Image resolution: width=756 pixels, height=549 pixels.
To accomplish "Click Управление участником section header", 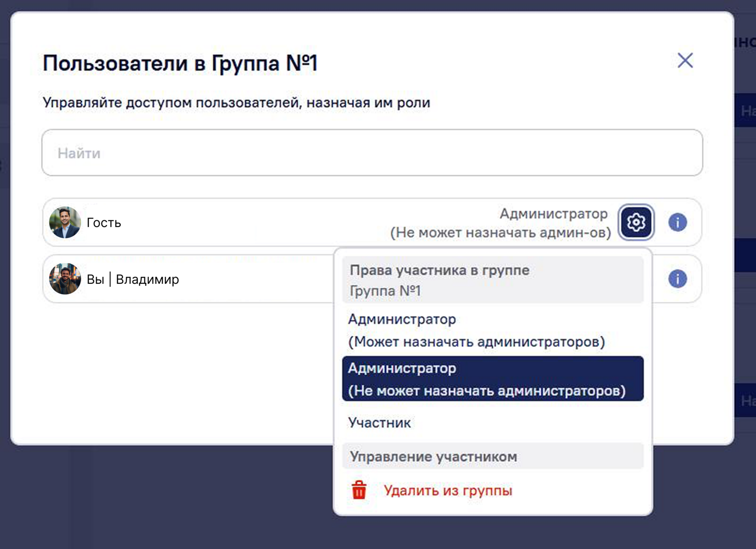I will tap(433, 456).
